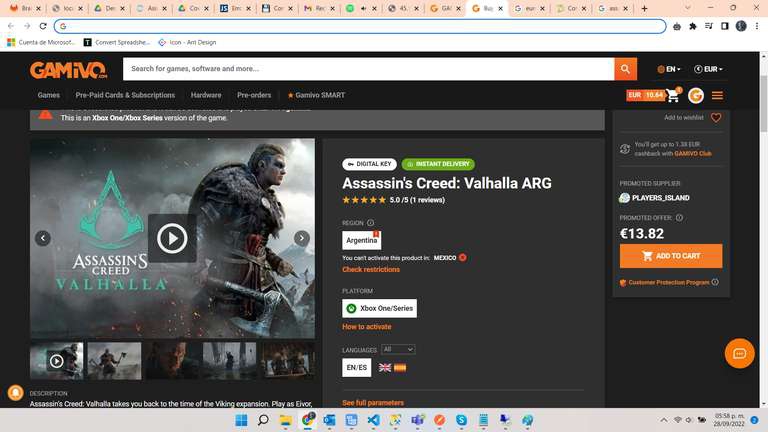
Task: Show next gallery image arrow
Action: pos(302,238)
